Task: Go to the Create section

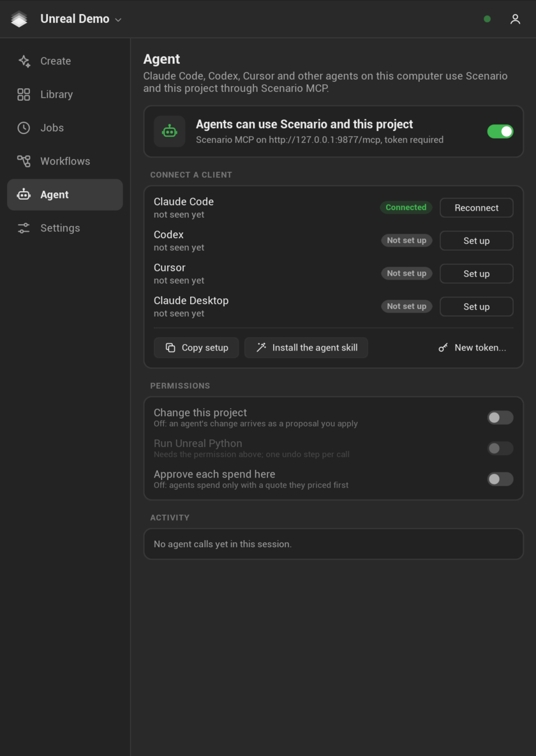Action: coord(65,61)
